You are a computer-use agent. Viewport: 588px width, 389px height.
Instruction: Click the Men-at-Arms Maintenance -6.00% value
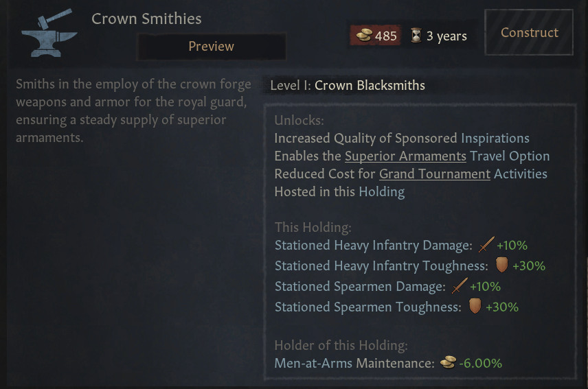[x=481, y=363]
